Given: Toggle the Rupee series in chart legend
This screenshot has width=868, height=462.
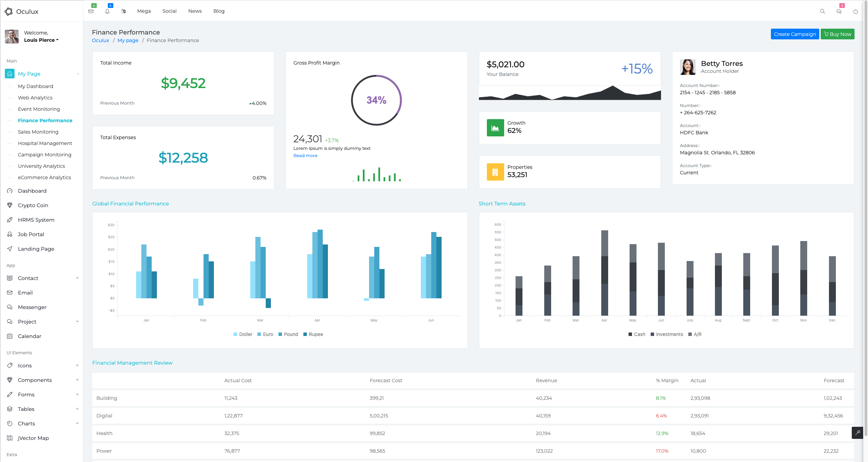Looking at the screenshot, I should coord(313,334).
